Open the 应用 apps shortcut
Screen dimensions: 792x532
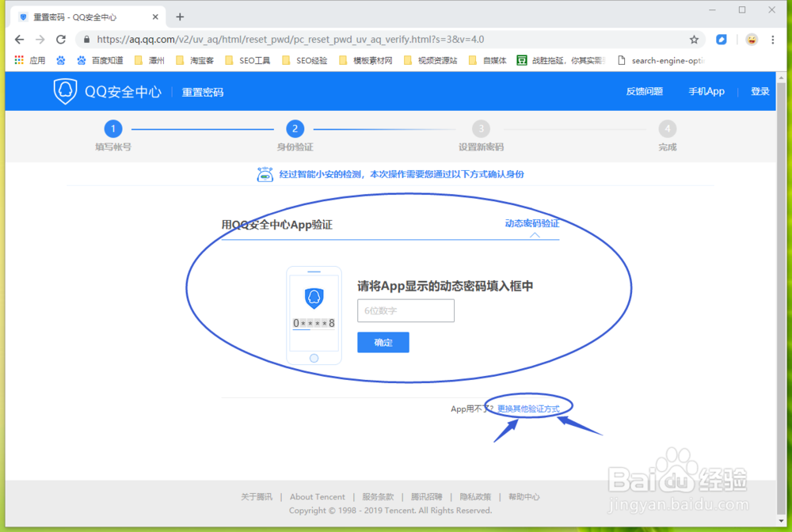pyautogui.click(x=30, y=61)
